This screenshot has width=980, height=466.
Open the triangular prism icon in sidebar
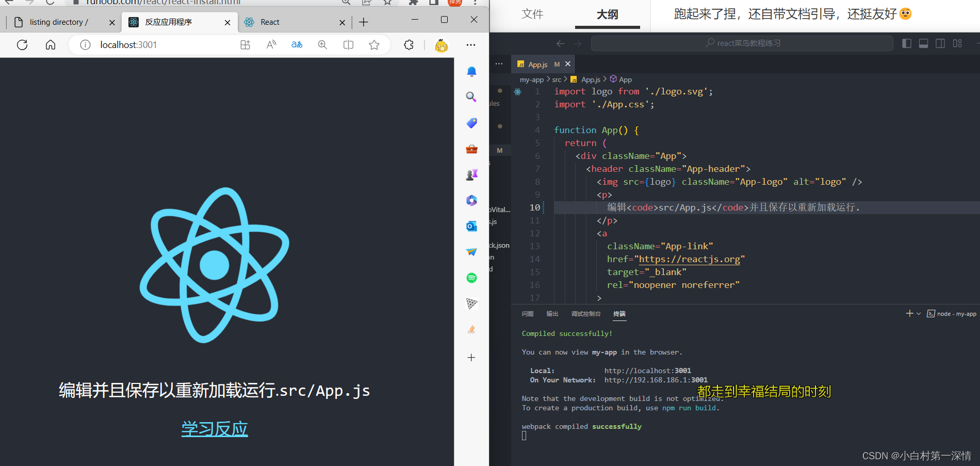[x=471, y=303]
